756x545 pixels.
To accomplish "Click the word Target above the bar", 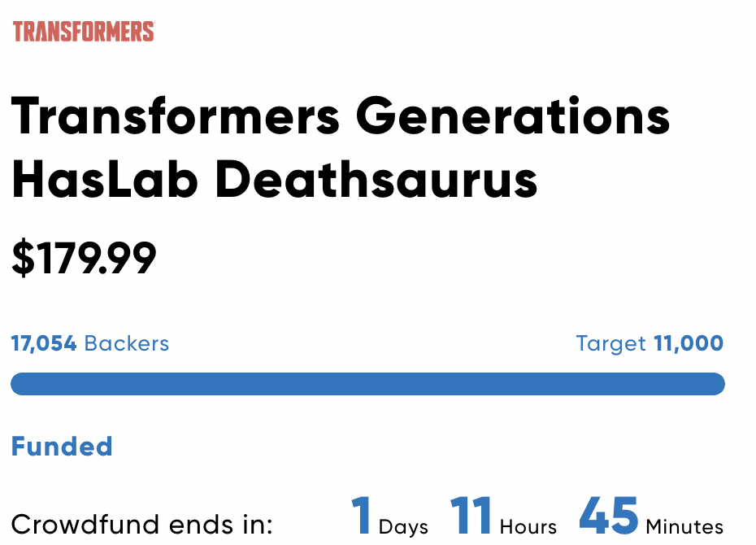I will click(x=610, y=343).
